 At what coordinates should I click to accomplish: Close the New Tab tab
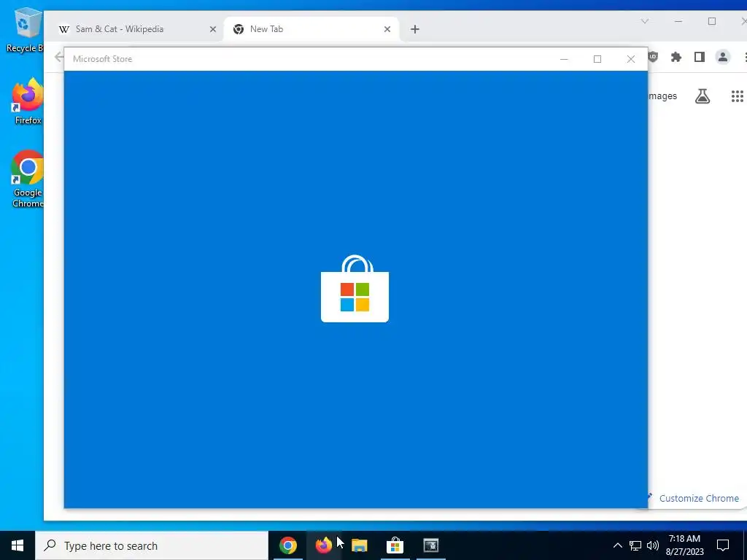(x=387, y=29)
